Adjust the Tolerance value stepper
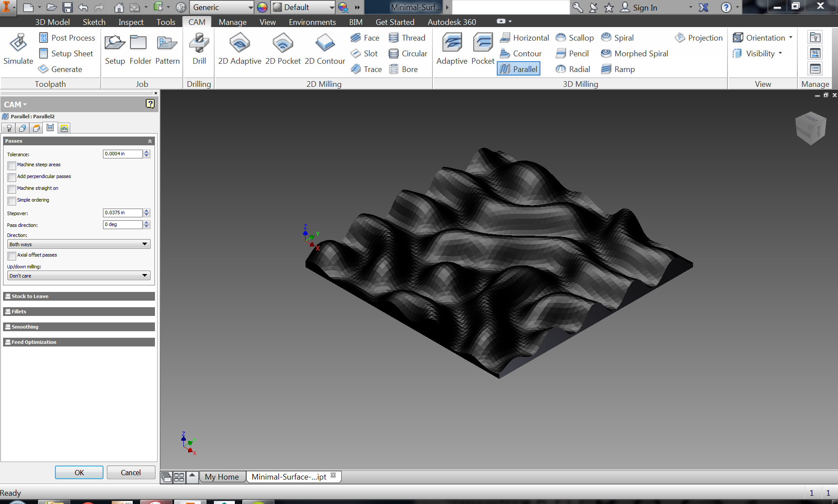838x504 pixels. point(147,154)
